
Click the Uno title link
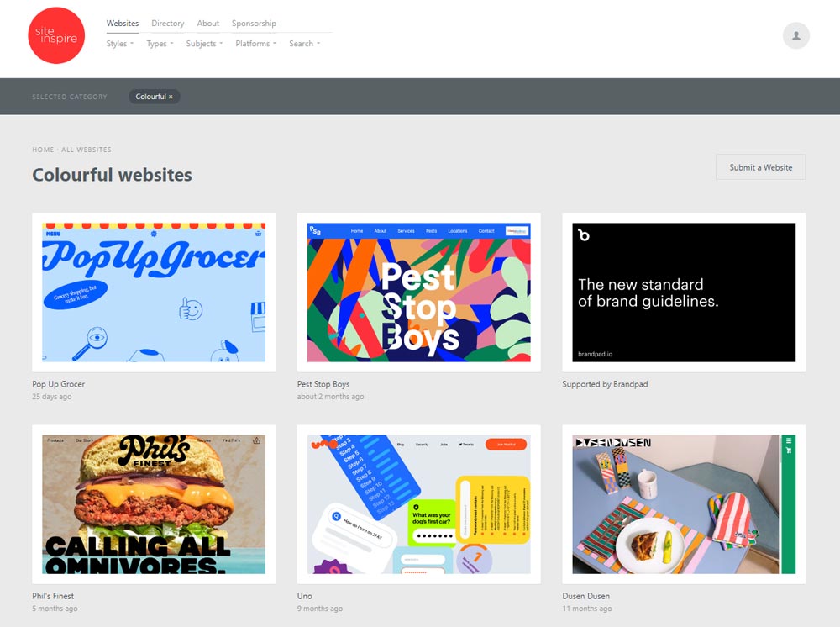304,596
